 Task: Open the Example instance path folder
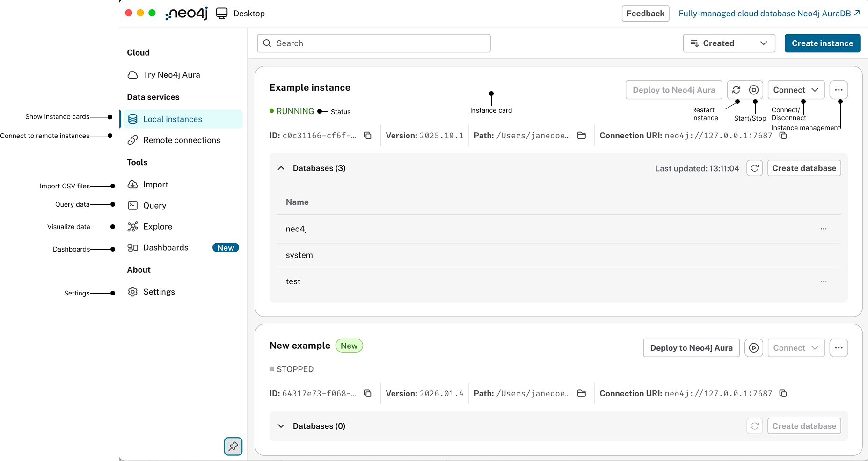click(x=582, y=136)
